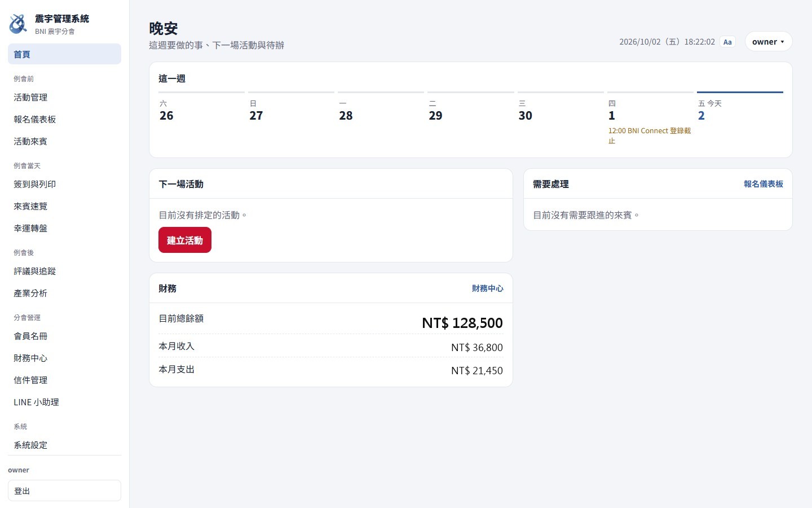Click the NT$ 128,500 total balance

[x=462, y=323]
